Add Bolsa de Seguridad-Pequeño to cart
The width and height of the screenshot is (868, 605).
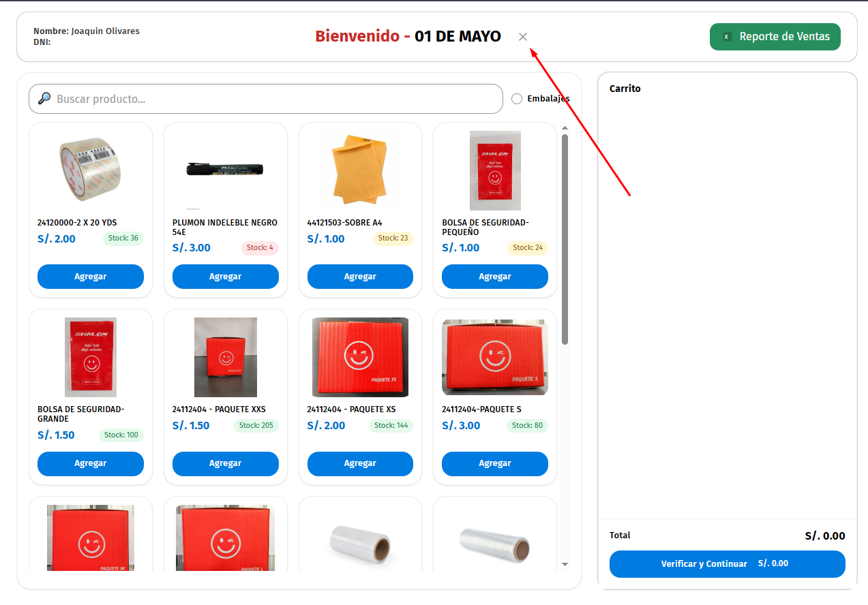click(x=494, y=277)
